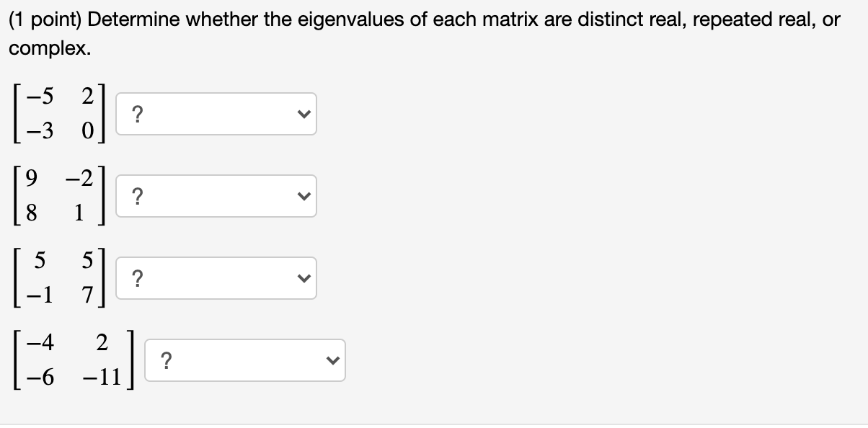The height and width of the screenshot is (428, 868).
Task: Click the matrix containing -6 and -11
Action: (72, 360)
